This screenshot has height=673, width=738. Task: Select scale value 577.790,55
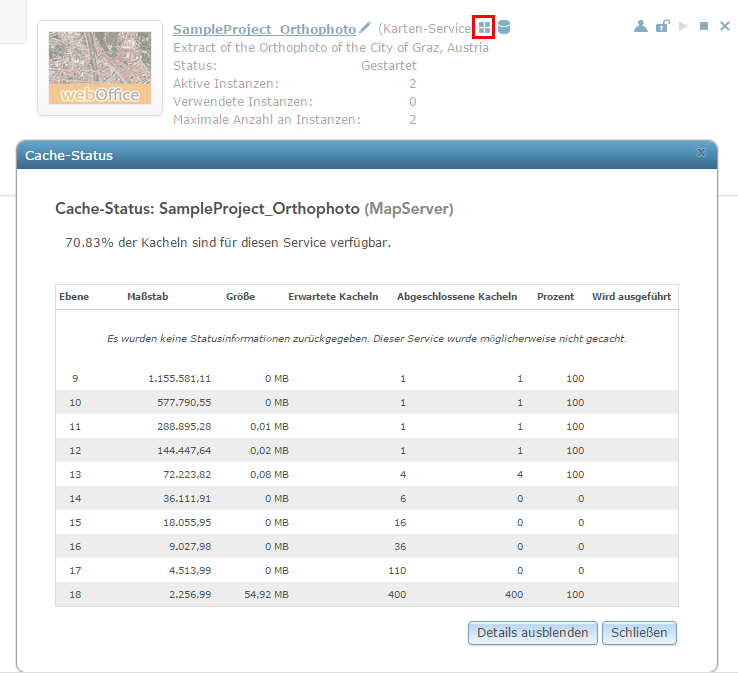click(x=184, y=402)
